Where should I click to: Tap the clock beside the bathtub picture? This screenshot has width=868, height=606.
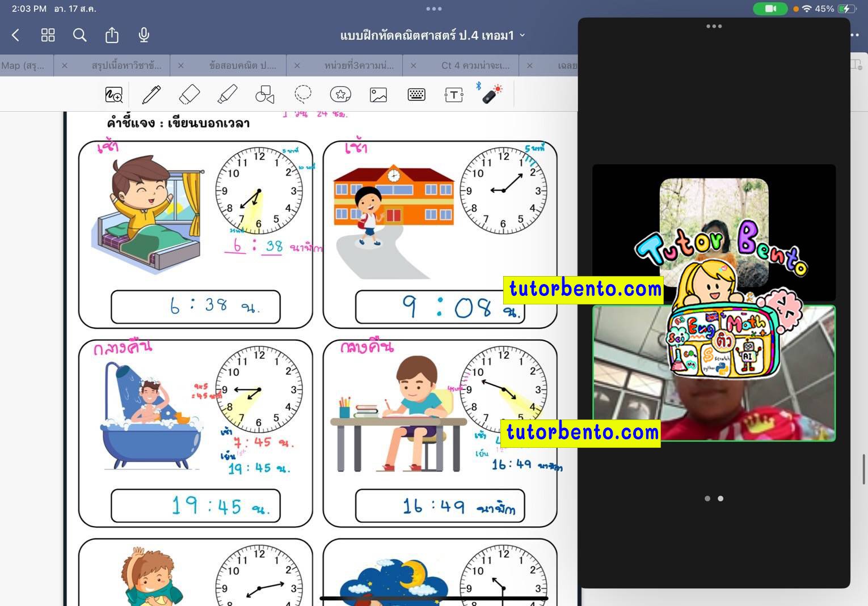[x=259, y=389]
